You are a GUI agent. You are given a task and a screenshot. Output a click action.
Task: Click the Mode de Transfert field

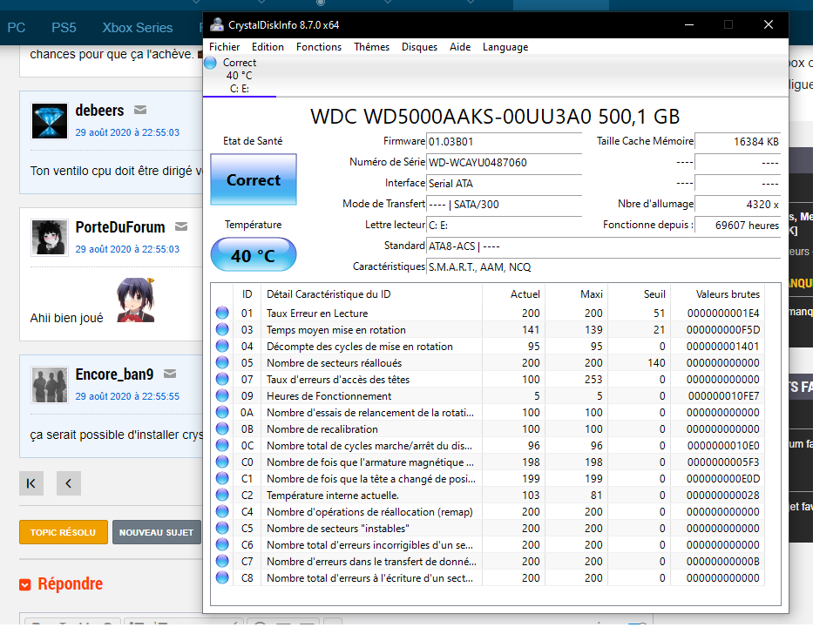505,205
